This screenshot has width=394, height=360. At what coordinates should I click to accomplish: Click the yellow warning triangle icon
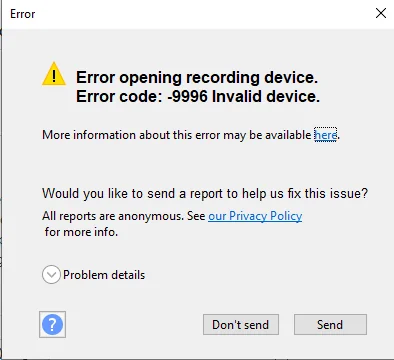(54, 74)
